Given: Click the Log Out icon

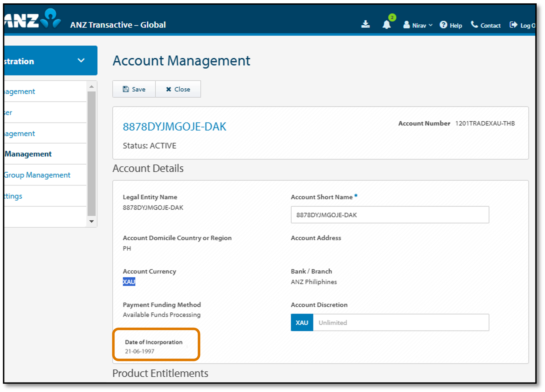Looking at the screenshot, I should [513, 25].
